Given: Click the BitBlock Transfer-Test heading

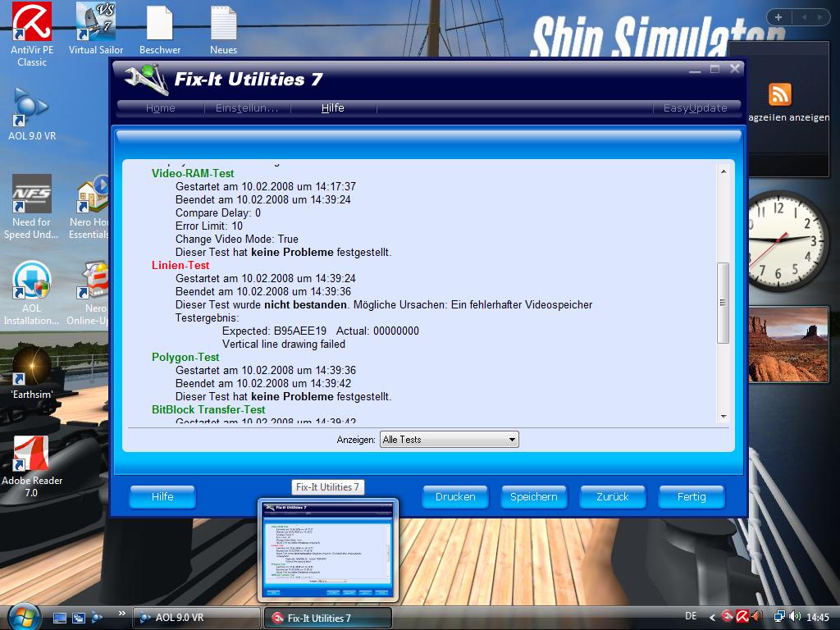Looking at the screenshot, I should [x=208, y=409].
